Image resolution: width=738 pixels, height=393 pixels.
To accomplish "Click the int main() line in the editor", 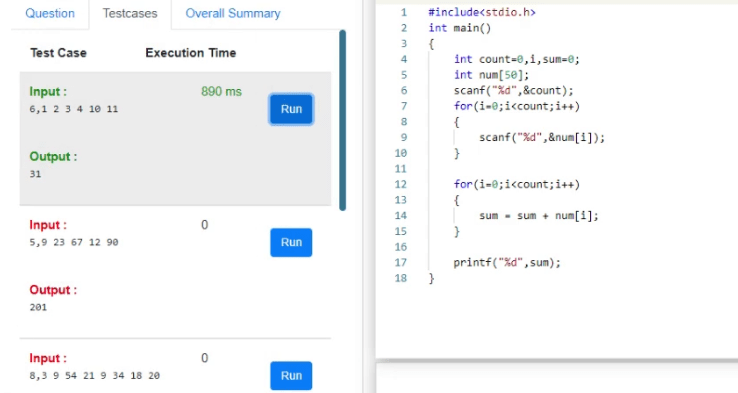I will click(459, 28).
